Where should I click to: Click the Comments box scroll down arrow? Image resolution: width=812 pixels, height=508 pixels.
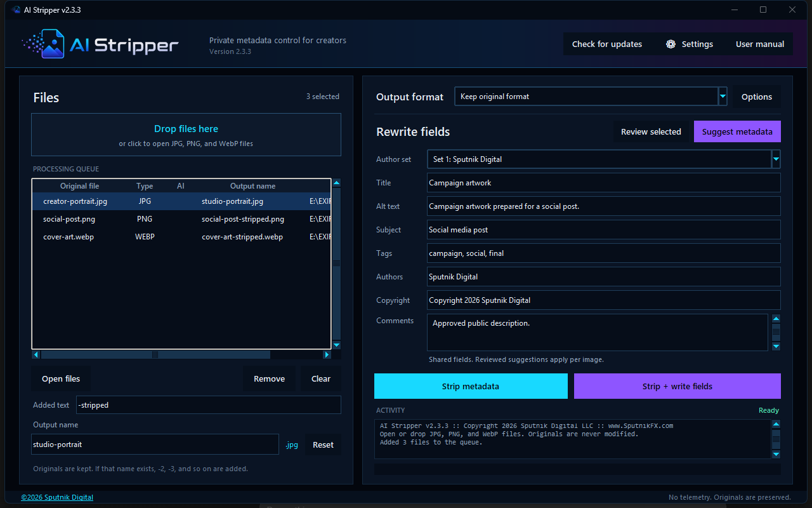click(x=776, y=346)
